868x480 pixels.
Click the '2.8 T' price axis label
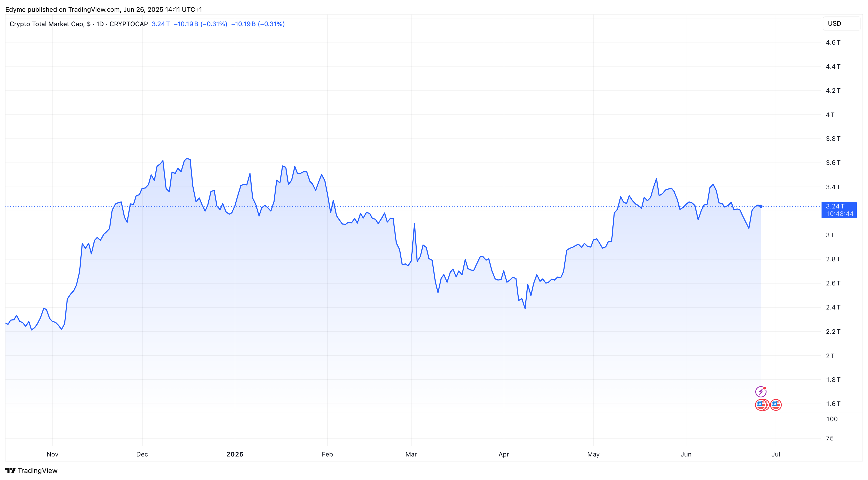[x=833, y=259]
